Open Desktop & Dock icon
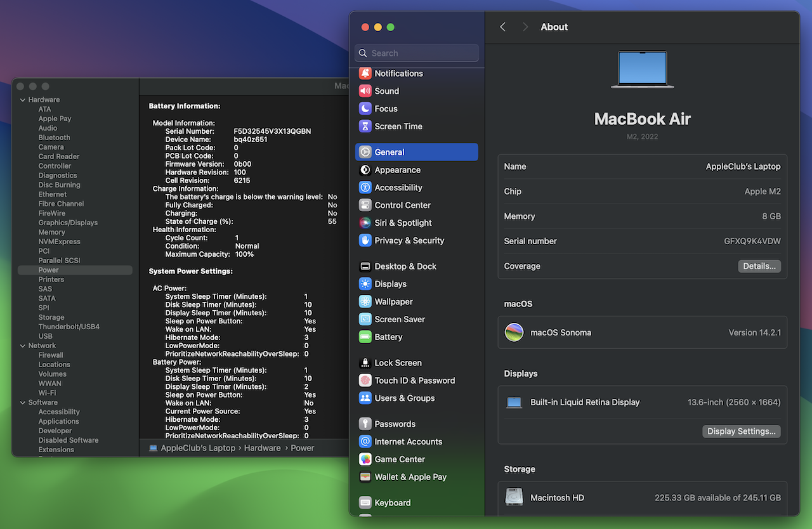This screenshot has width=812, height=529. click(x=365, y=266)
